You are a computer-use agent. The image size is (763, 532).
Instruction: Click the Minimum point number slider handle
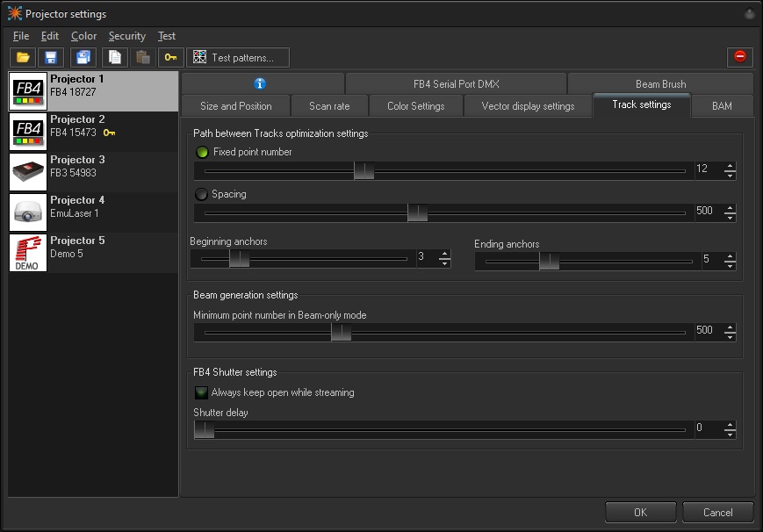tap(341, 332)
